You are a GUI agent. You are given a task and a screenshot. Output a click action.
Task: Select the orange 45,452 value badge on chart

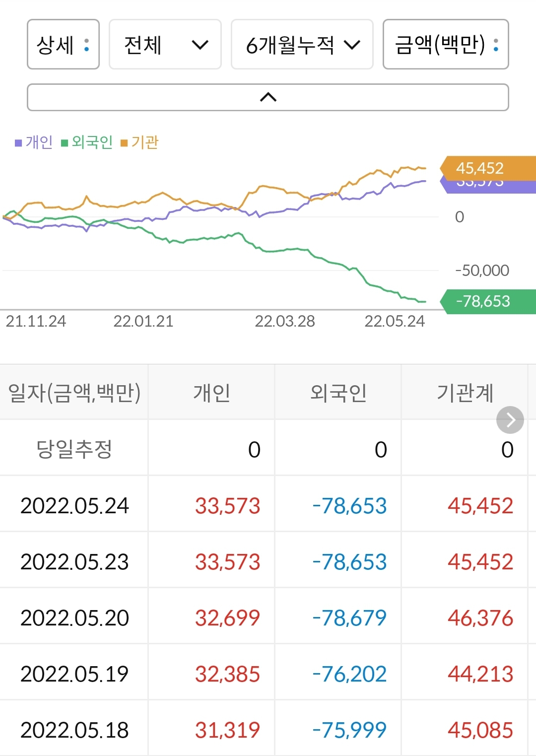pos(479,168)
